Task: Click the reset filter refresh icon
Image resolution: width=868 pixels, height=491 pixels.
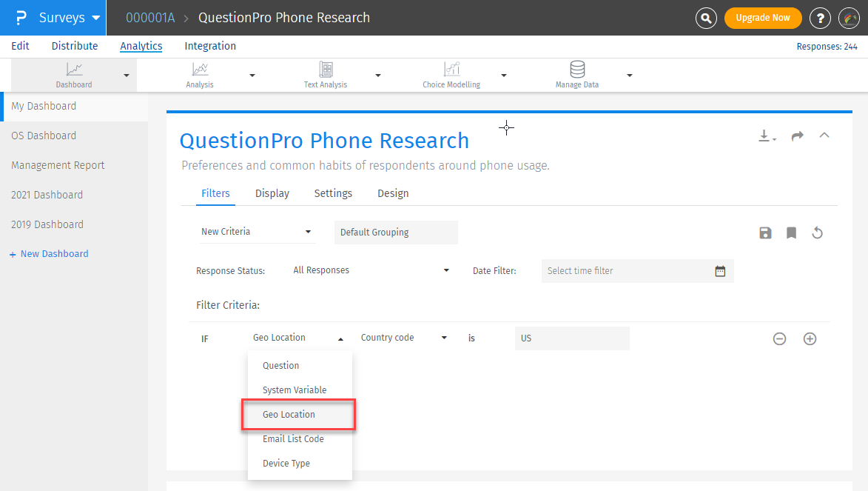Action: click(x=817, y=233)
